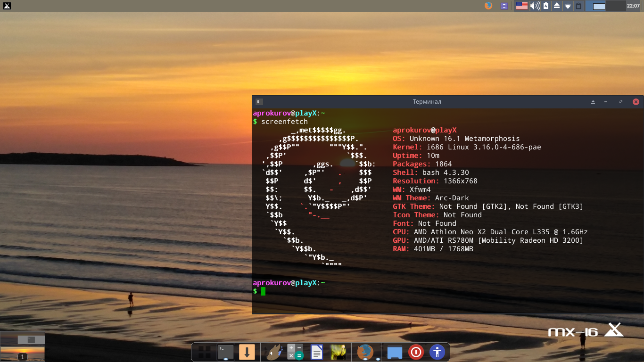644x362 pixels.
Task: Open the Wi-Fi network tray icon
Action: [568, 6]
